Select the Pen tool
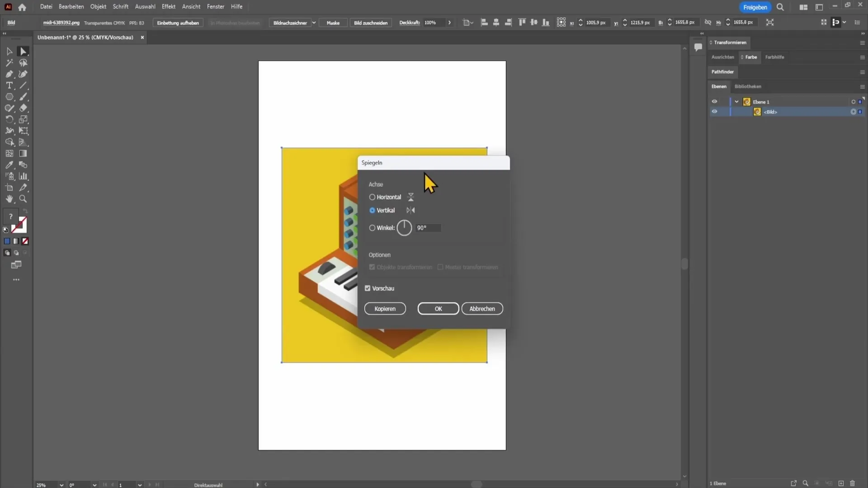Viewport: 868px width, 488px height. pyautogui.click(x=9, y=74)
